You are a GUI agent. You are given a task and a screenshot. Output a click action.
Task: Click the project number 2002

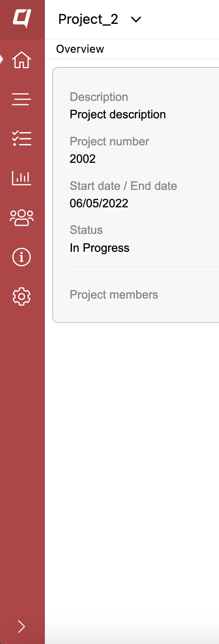(x=82, y=159)
